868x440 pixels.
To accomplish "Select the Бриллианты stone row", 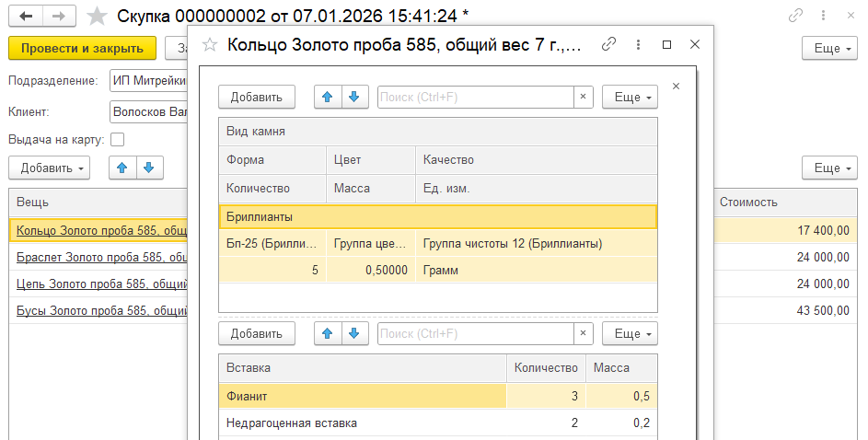I will coord(437,216).
